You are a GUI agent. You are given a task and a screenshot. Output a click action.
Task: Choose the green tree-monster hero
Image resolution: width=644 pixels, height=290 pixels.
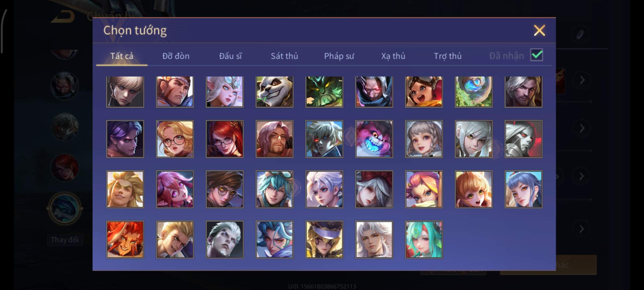point(324,92)
